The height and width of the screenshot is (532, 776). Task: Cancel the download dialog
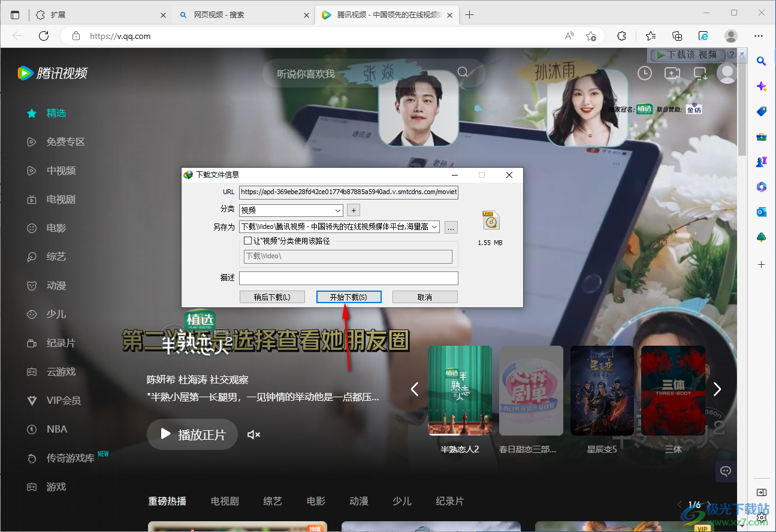[x=425, y=297]
